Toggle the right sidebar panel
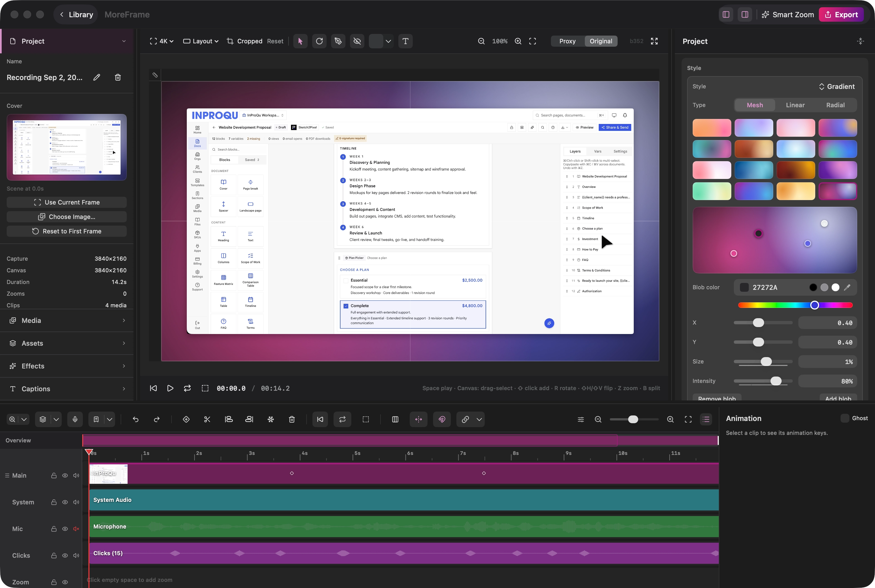This screenshot has height=588, width=875. [x=745, y=15]
